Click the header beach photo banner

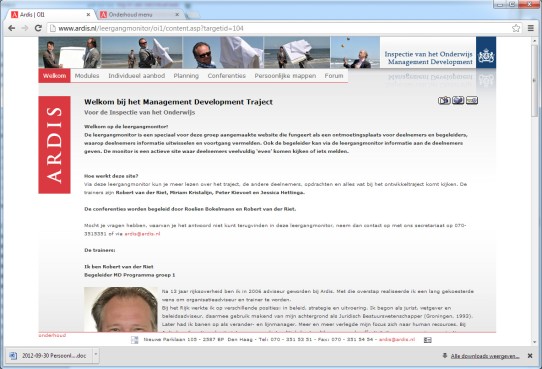(209, 53)
